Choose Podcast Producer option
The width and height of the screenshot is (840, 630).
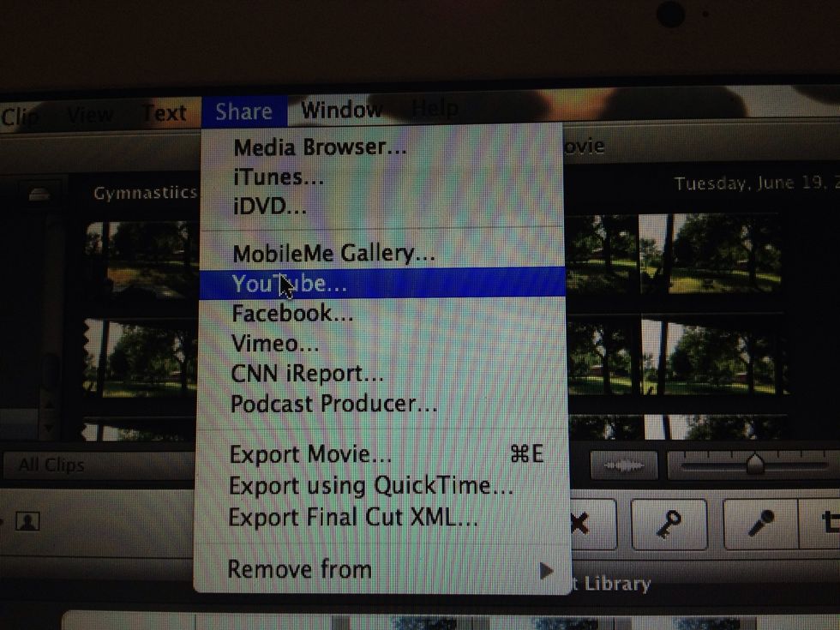pos(381,404)
